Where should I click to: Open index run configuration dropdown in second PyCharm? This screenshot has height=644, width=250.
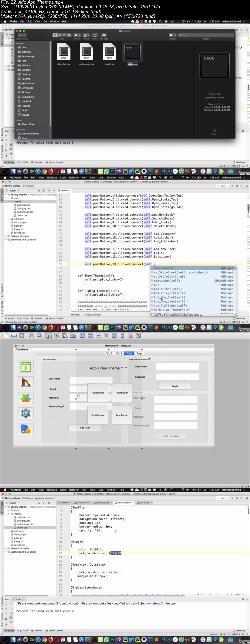[x=223, y=186]
